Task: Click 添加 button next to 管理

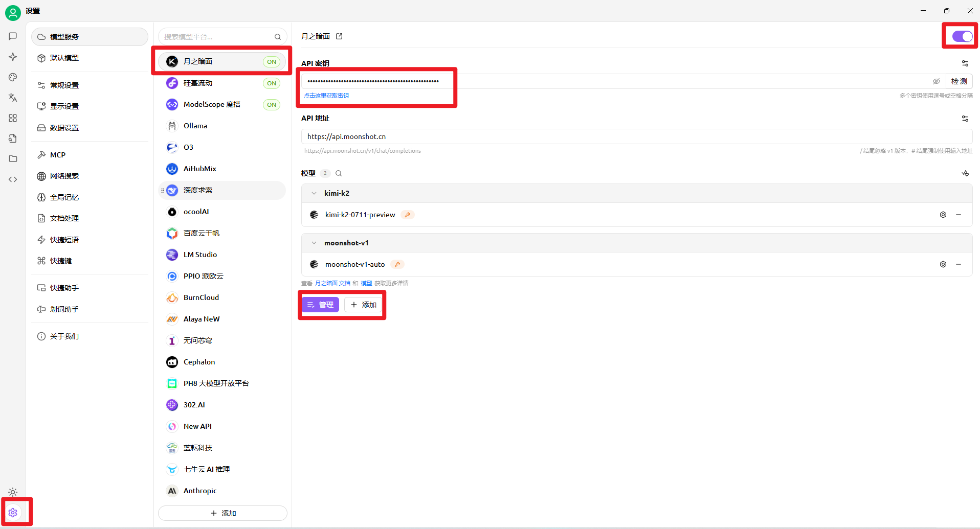Action: pos(363,305)
